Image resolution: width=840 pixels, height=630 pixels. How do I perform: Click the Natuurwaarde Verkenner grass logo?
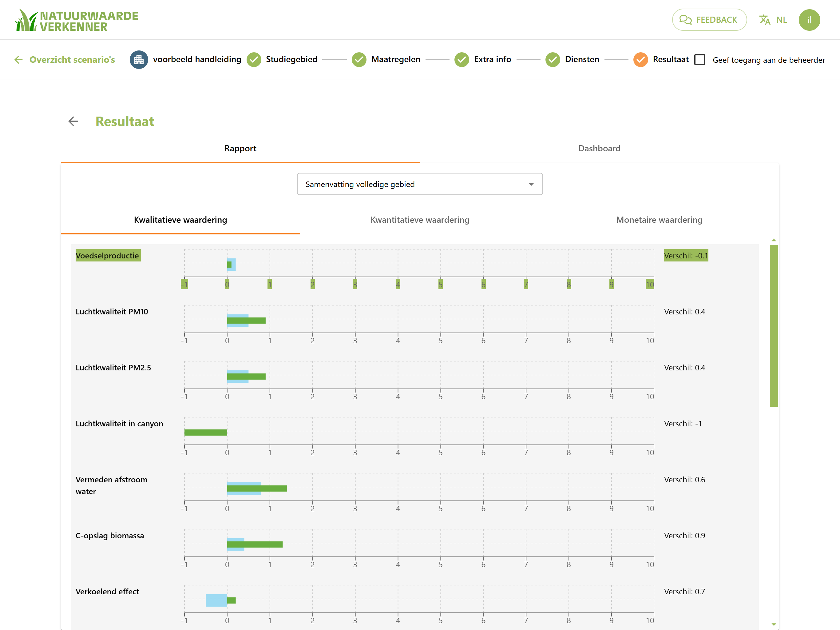point(76,20)
